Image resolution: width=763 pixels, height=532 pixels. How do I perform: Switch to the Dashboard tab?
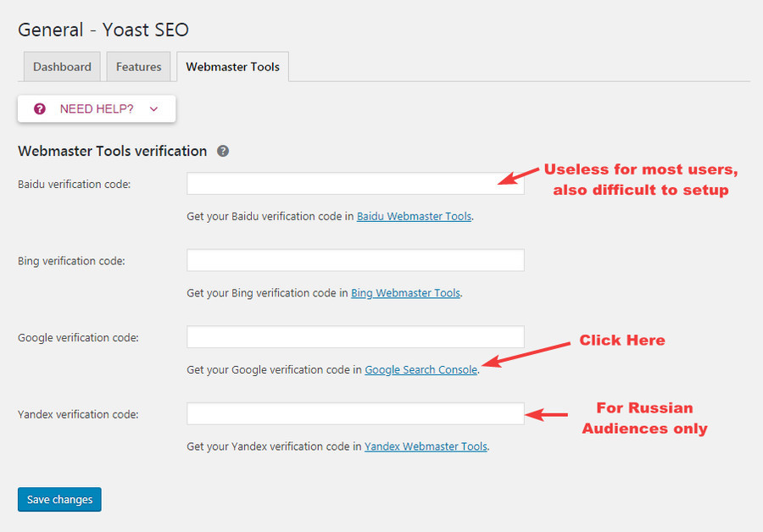[61, 66]
